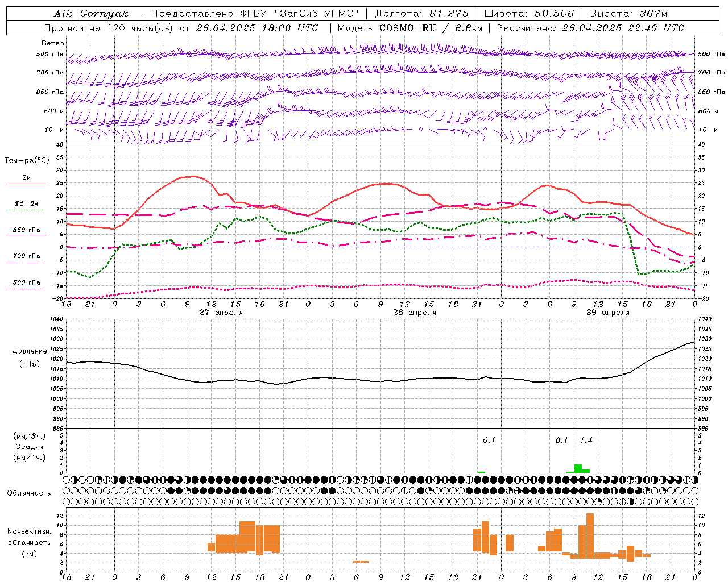Click 'Предоставлено ФГБУ "ЗапСиб УГМС"' provider text
Viewport: 728px width, 582px height.
tap(255, 14)
